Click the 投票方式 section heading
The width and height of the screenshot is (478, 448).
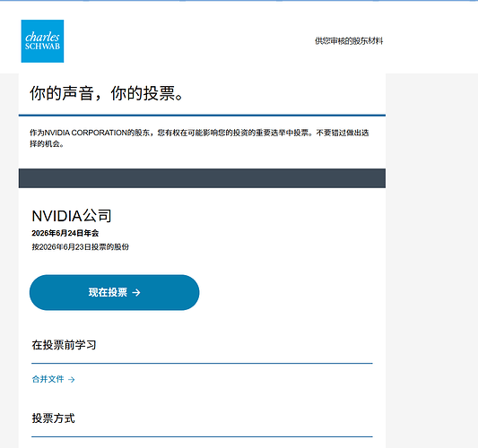point(53,418)
